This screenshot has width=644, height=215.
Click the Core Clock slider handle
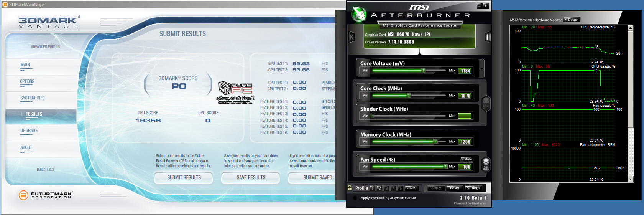pyautogui.click(x=409, y=95)
